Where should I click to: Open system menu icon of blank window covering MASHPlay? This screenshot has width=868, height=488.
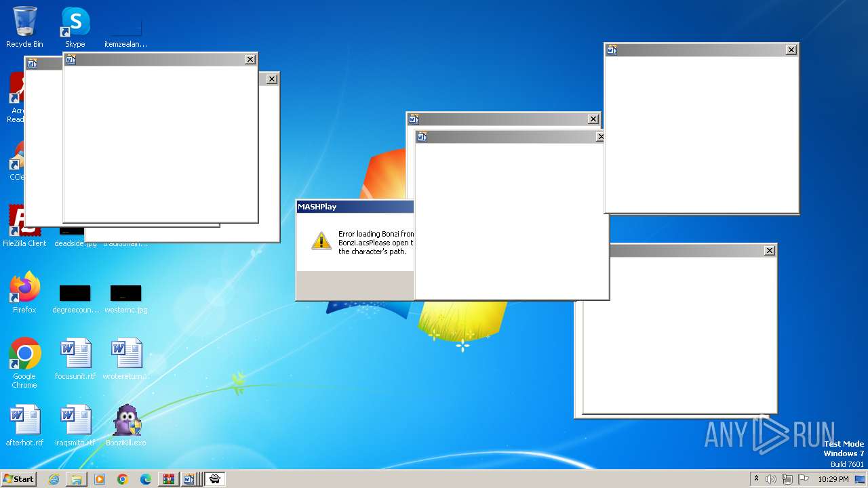pos(422,137)
